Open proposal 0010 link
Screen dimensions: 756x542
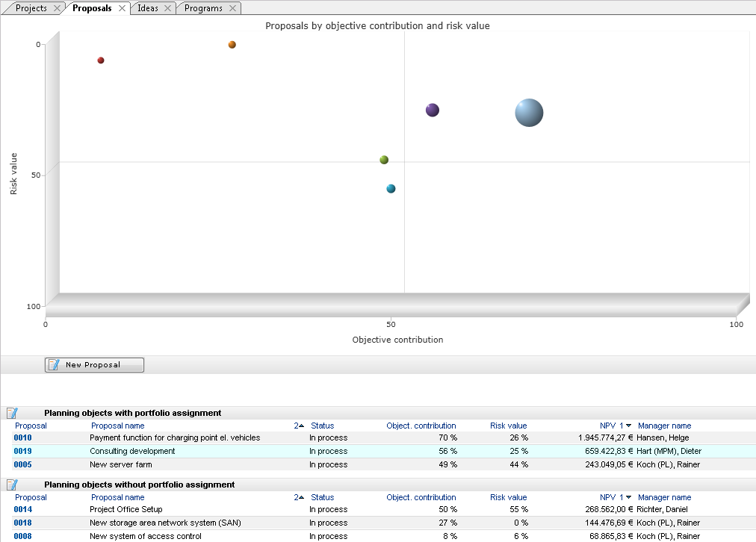click(x=22, y=437)
